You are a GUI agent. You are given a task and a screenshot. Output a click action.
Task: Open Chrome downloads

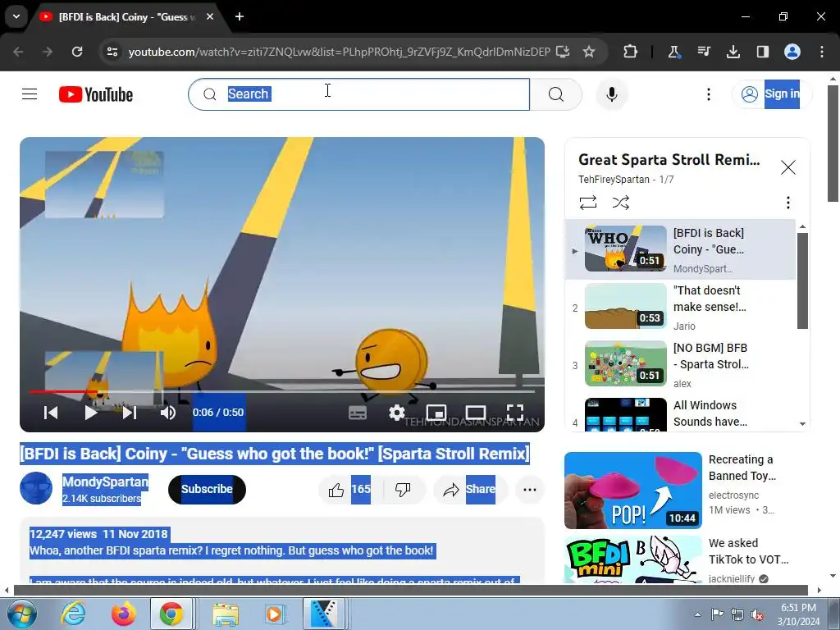tap(733, 52)
